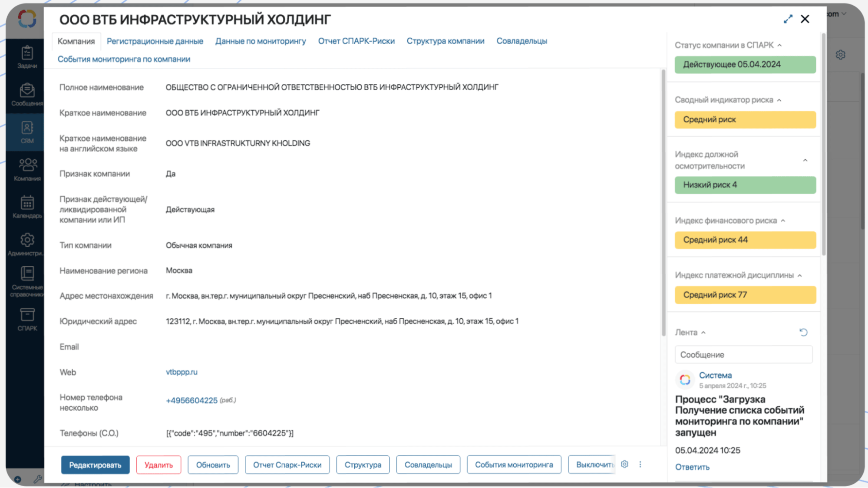
Task: Open the Компания sidebar section
Action: 27,170
